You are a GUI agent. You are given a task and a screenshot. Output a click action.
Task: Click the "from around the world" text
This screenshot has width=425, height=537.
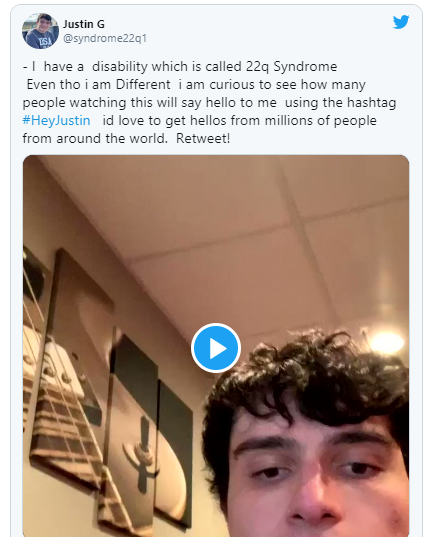94,139
